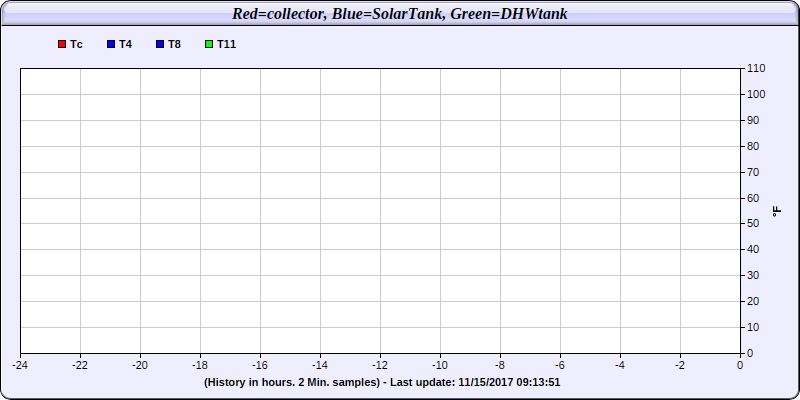The image size is (800, 400).
Task: Click the green T11 legend swatch
Action: [x=209, y=44]
